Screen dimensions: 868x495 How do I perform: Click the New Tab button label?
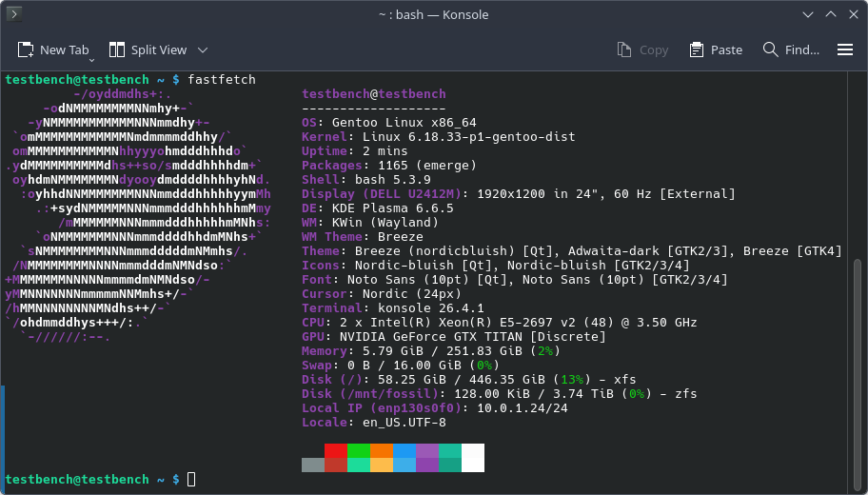pyautogui.click(x=64, y=49)
